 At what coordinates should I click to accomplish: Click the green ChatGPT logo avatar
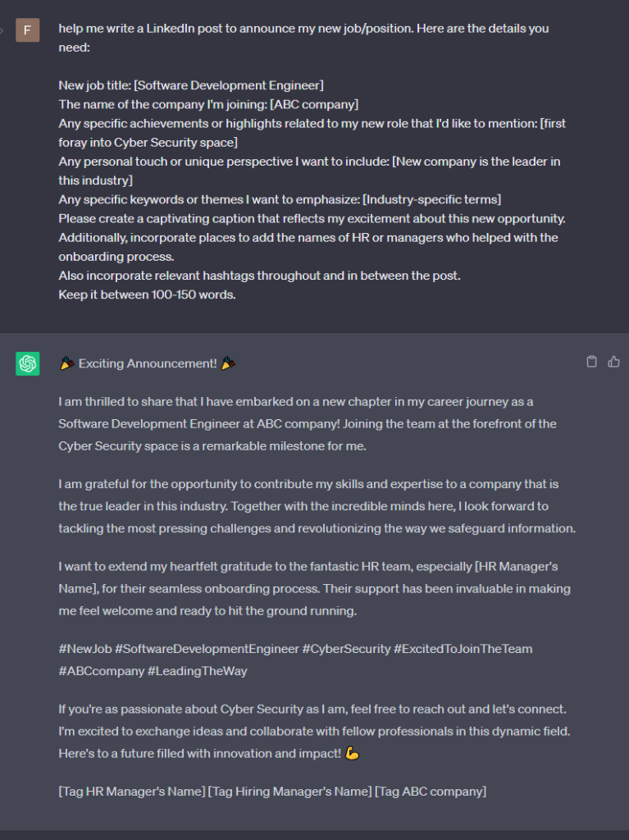point(28,363)
